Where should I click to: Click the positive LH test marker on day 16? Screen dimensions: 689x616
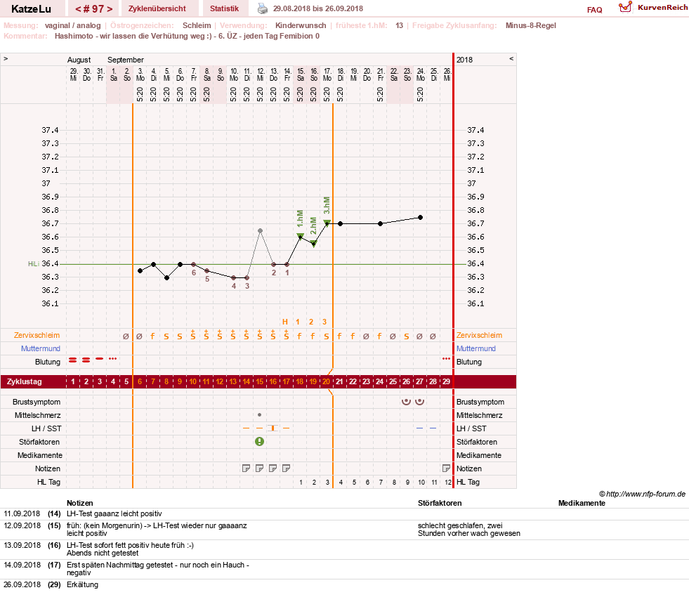click(273, 428)
